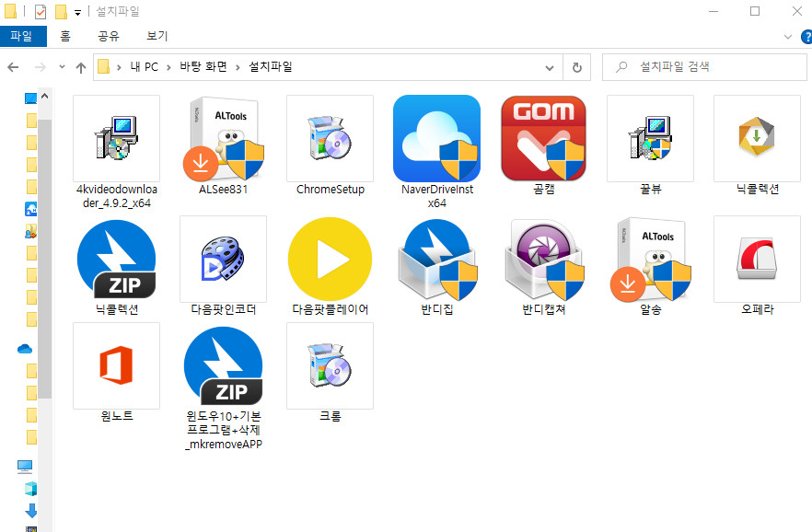Select the 윈도우10+기본프로그램+삭제 ZIP icon
The width and height of the screenshot is (812, 532).
[223, 366]
